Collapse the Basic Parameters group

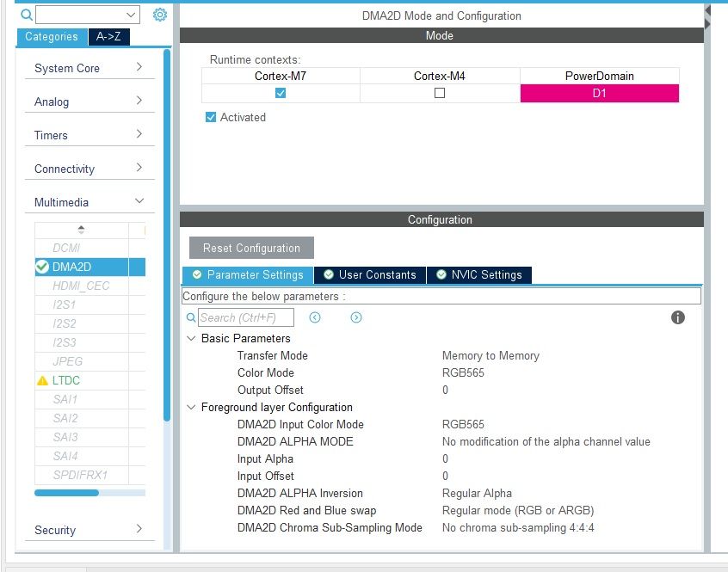pyautogui.click(x=191, y=338)
